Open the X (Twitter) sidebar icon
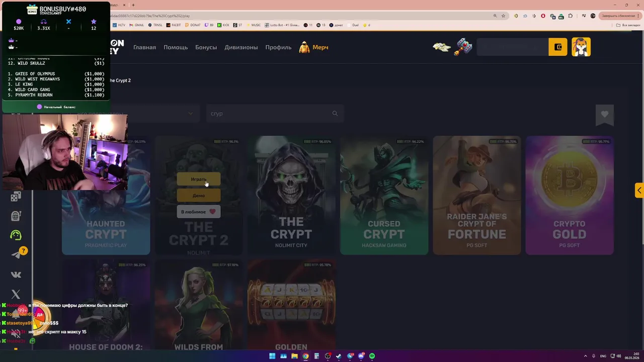Screen dimensions: 644x362 coord(16,294)
